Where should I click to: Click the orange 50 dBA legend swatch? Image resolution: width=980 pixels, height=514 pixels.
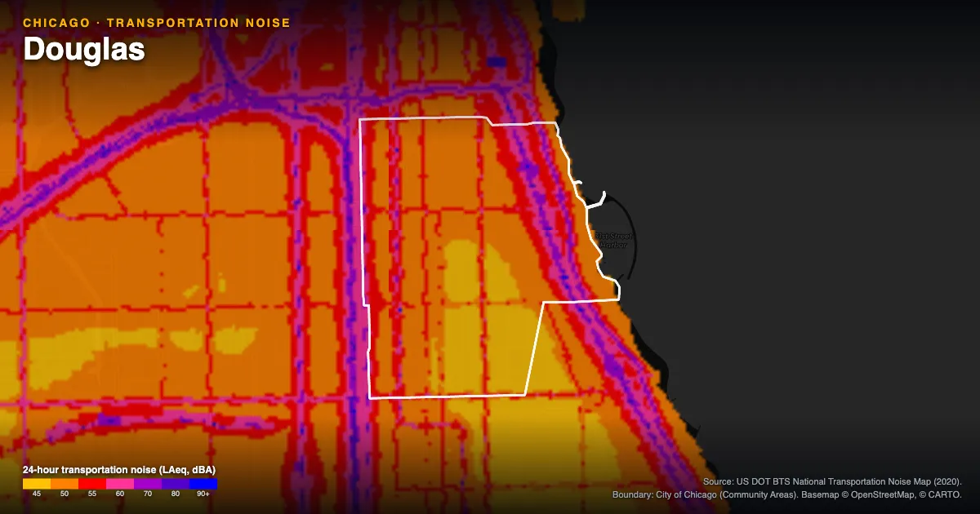(x=65, y=484)
